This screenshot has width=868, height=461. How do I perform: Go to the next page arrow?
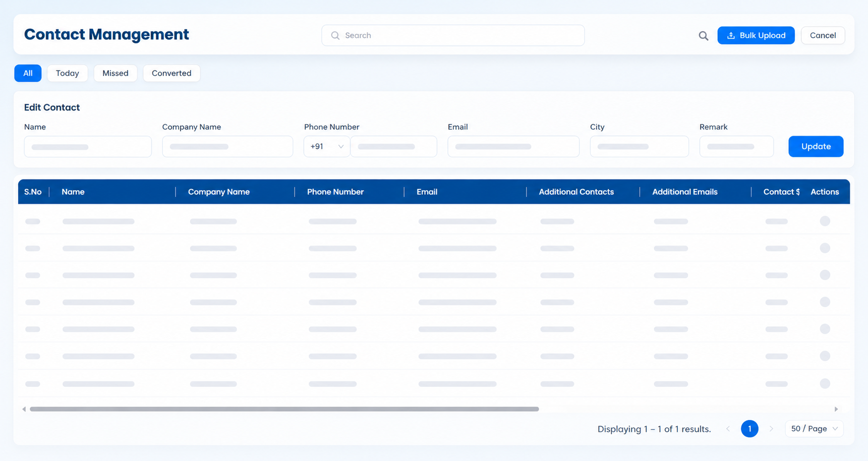pyautogui.click(x=771, y=429)
